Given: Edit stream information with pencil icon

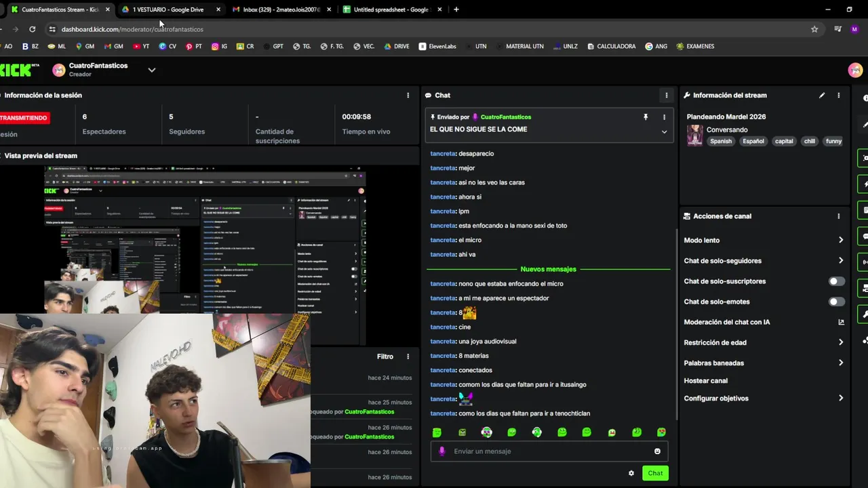Looking at the screenshot, I should [822, 96].
